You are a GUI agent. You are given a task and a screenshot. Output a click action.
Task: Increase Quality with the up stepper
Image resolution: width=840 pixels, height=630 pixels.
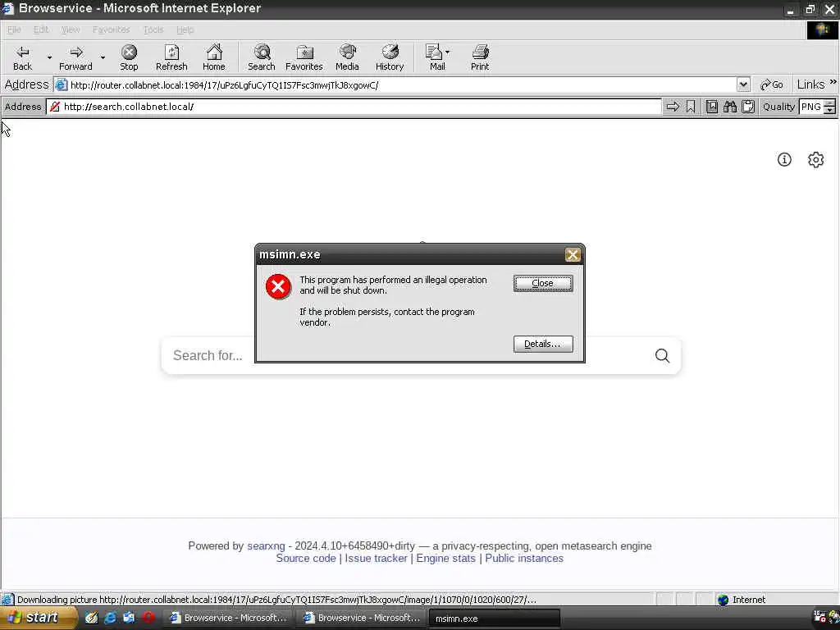click(829, 103)
